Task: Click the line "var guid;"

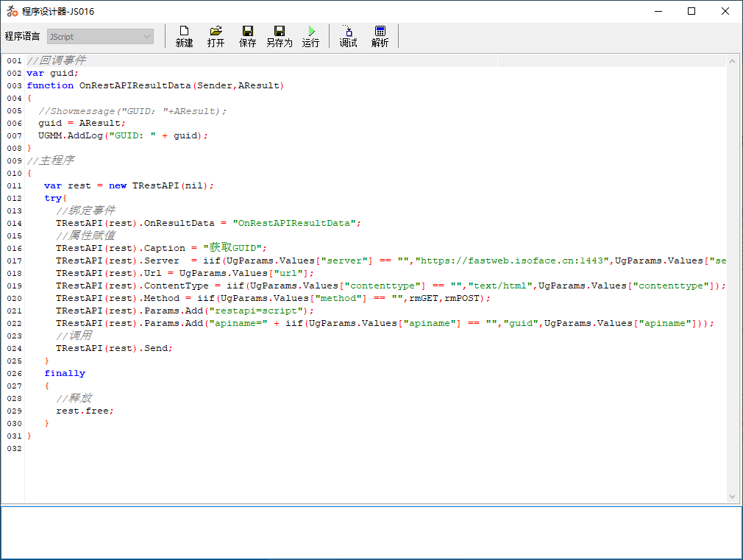Action: tap(52, 73)
